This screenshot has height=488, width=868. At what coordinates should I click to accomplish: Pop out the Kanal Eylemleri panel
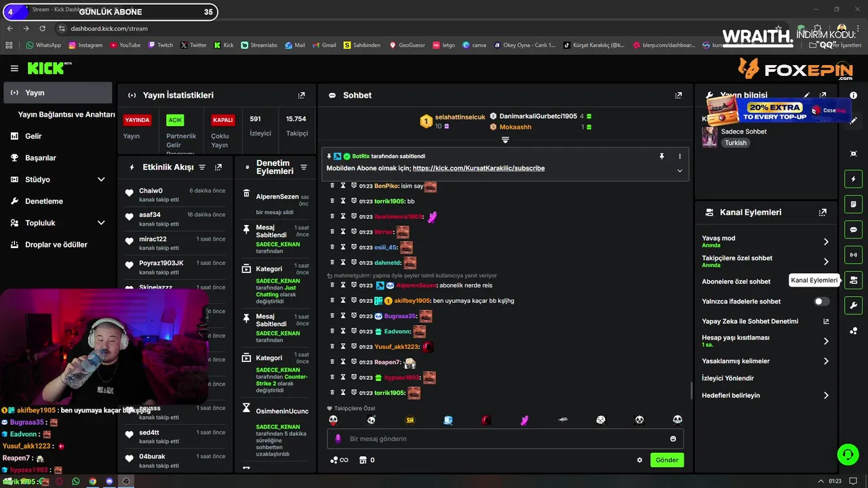823,212
